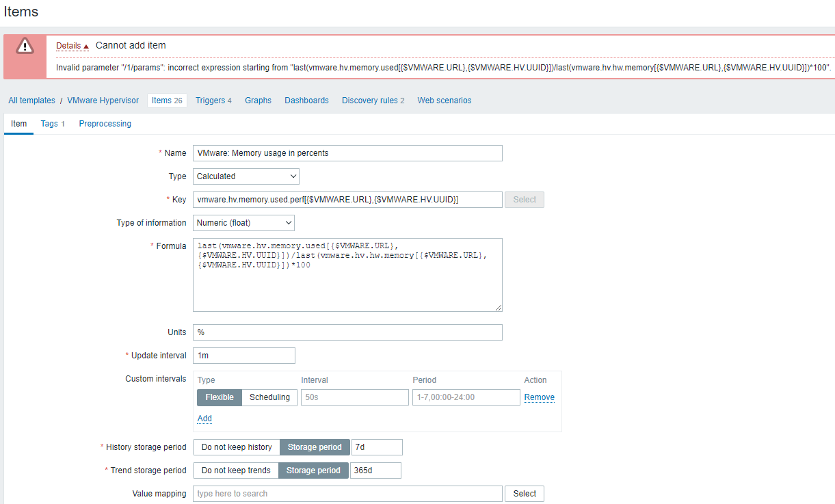Viewport: 835px width, 504px height.
Task: Open the Type dropdown showing Calculated
Action: coord(245,176)
